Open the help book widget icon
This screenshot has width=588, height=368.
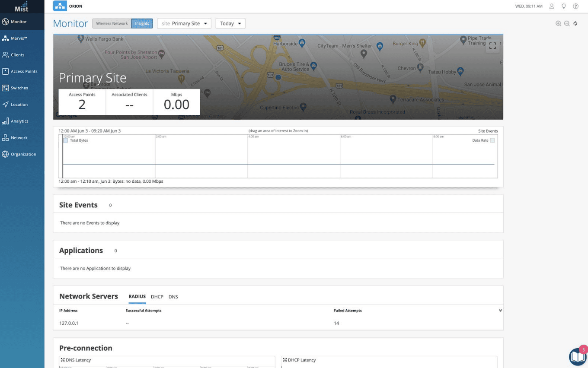577,356
